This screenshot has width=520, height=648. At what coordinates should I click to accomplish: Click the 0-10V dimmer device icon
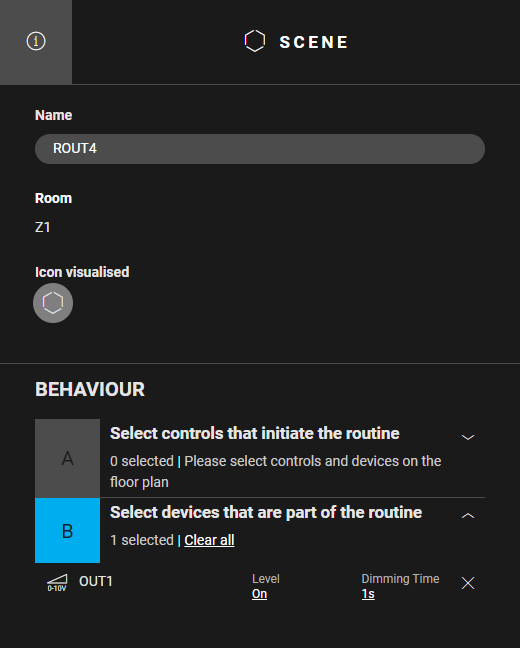(57, 583)
